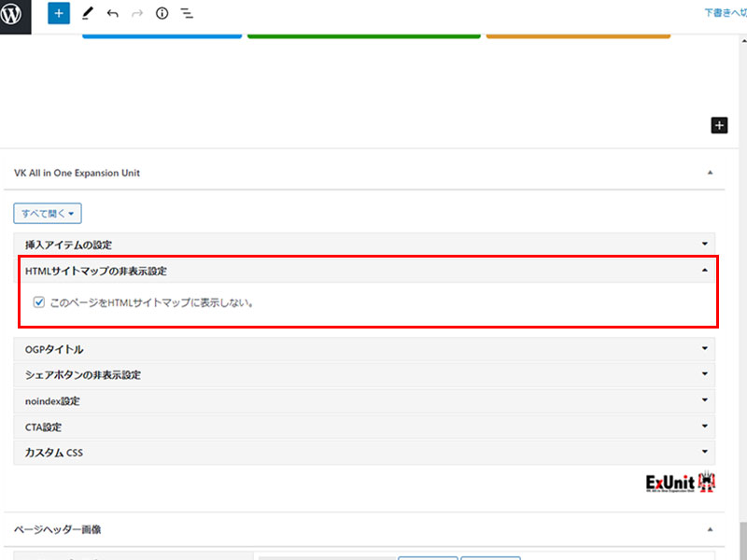The height and width of the screenshot is (560, 747).
Task: Expand the シェアボタンの非表示設定 section
Action: click(x=364, y=375)
